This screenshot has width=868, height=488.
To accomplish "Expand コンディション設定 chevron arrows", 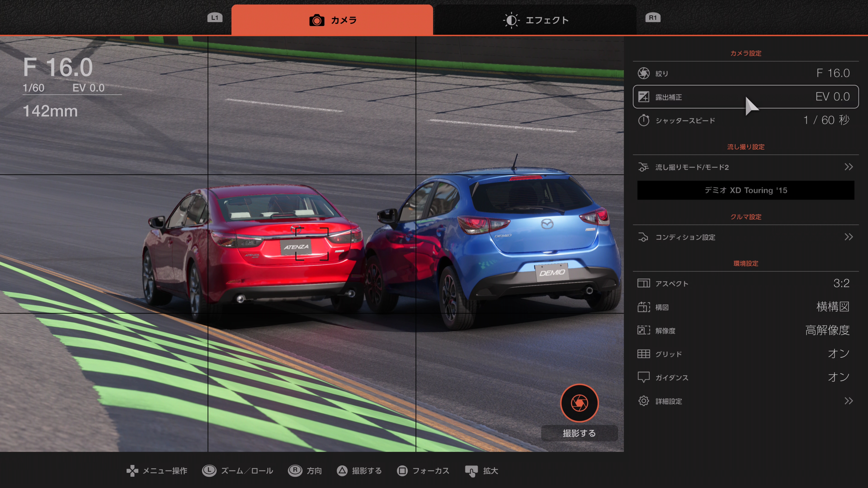I will [x=849, y=237].
